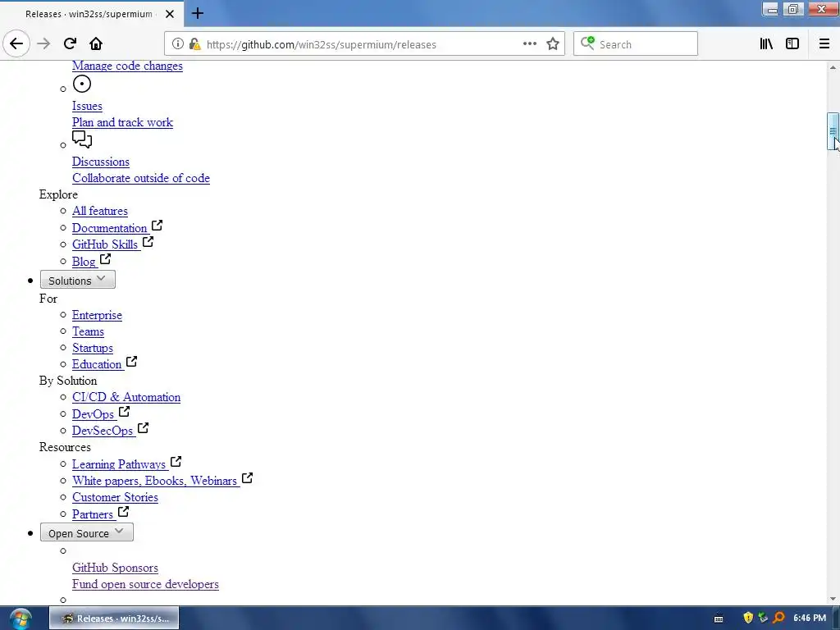Open the CI/CD & Automation link
The height and width of the screenshot is (630, 840).
pyautogui.click(x=126, y=398)
